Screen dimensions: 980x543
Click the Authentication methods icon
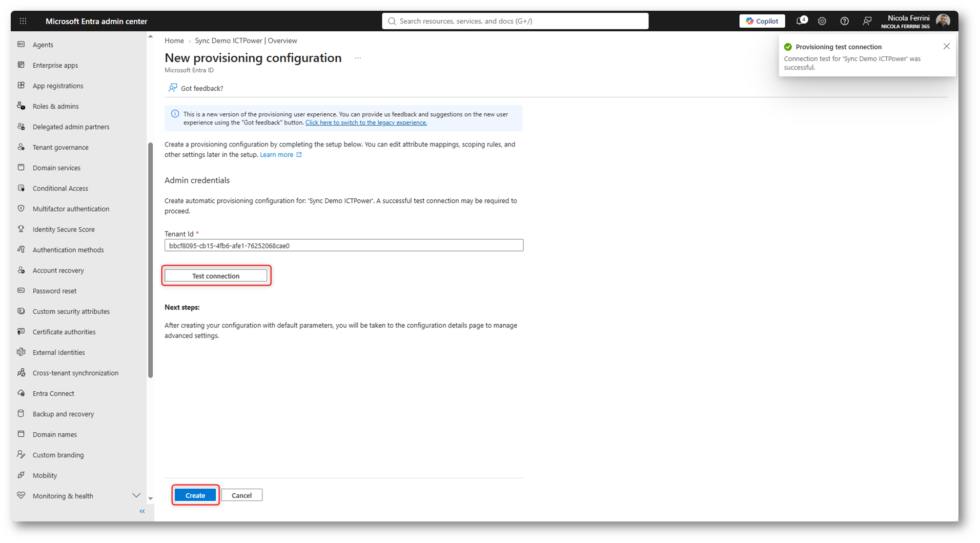(21, 249)
